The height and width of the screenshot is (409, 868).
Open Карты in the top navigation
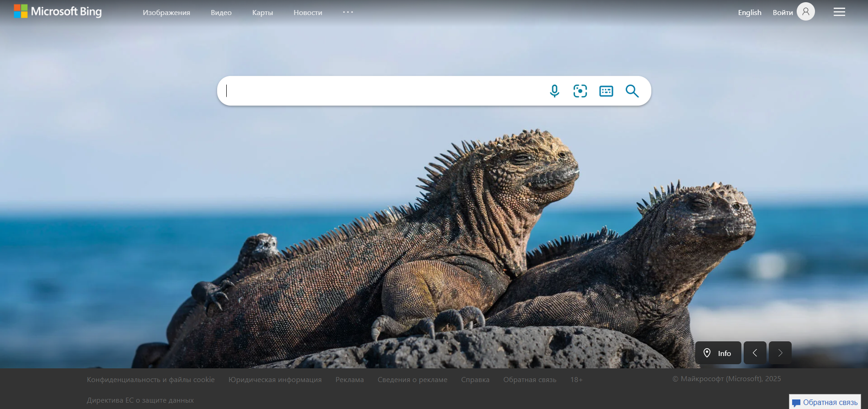263,12
